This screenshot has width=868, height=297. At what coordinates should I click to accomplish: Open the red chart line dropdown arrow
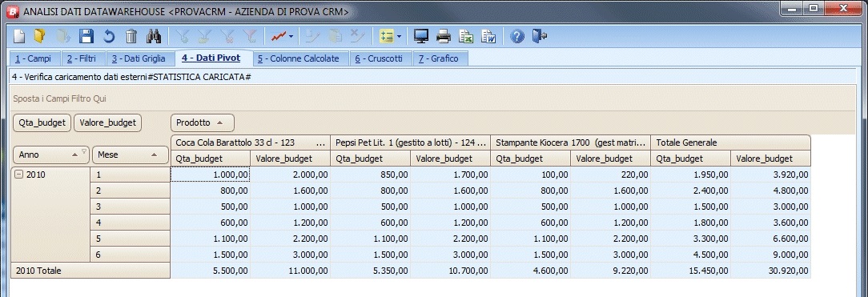pos(291,37)
